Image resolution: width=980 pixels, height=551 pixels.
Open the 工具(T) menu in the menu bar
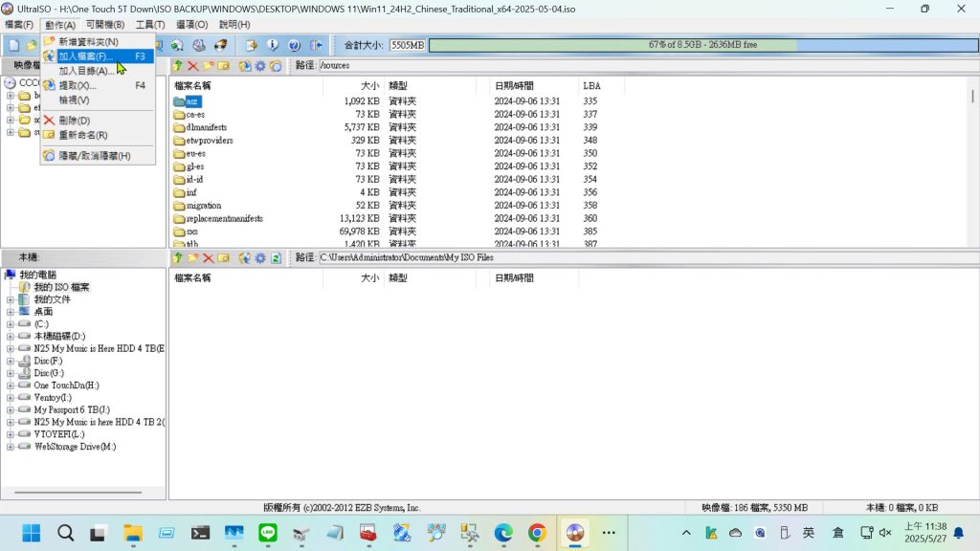click(x=150, y=24)
